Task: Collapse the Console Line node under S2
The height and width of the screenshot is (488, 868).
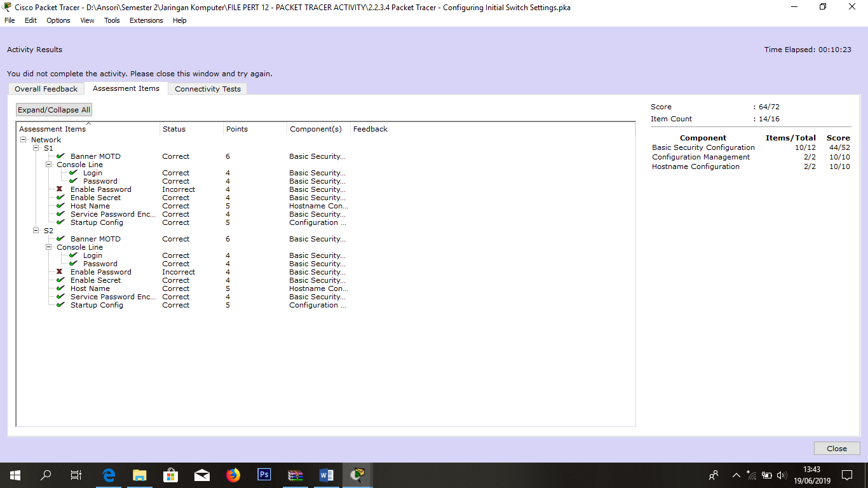Action: click(49, 247)
